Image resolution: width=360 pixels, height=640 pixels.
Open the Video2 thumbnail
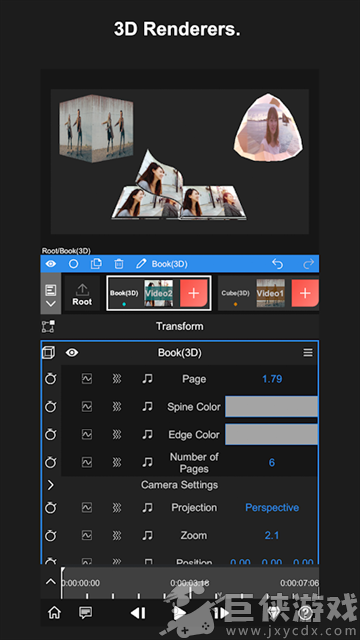(x=158, y=293)
